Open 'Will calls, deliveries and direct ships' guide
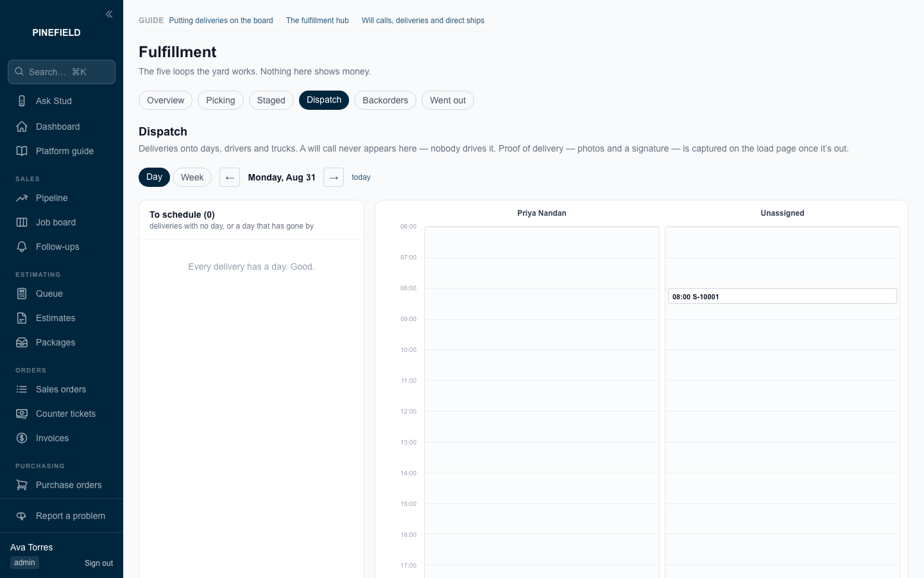Screen dimensions: 924x578 [423, 21]
